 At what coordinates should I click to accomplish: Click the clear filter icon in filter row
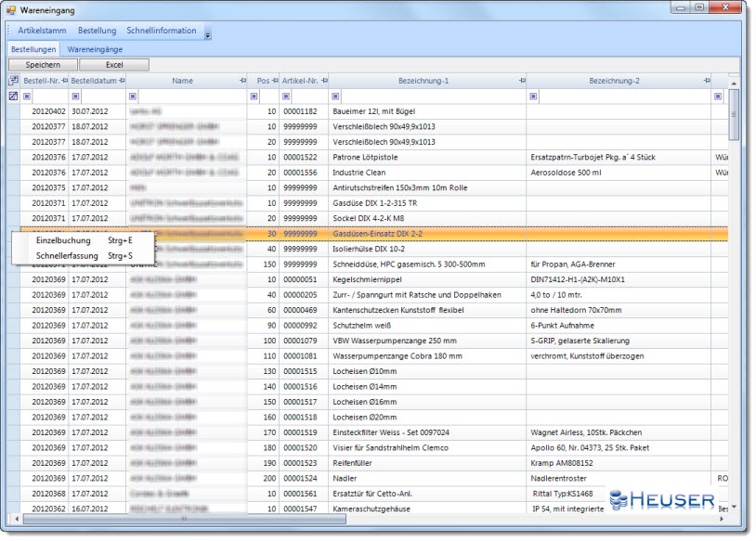click(x=13, y=96)
